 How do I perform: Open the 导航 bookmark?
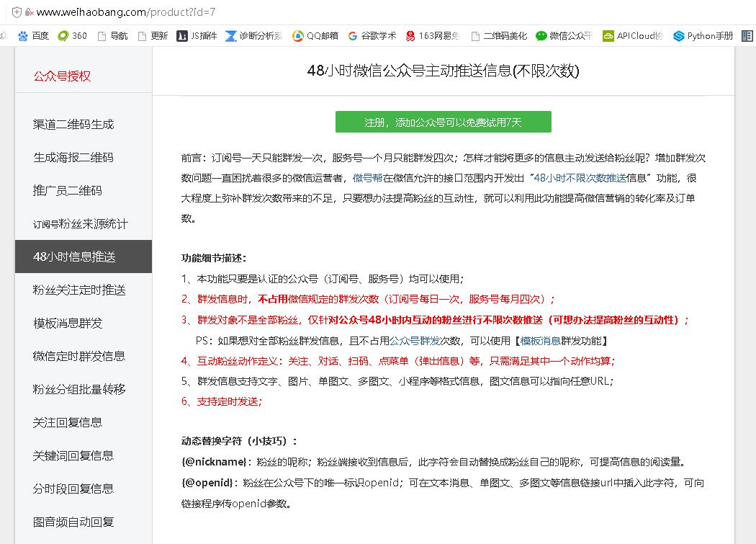coord(113,36)
